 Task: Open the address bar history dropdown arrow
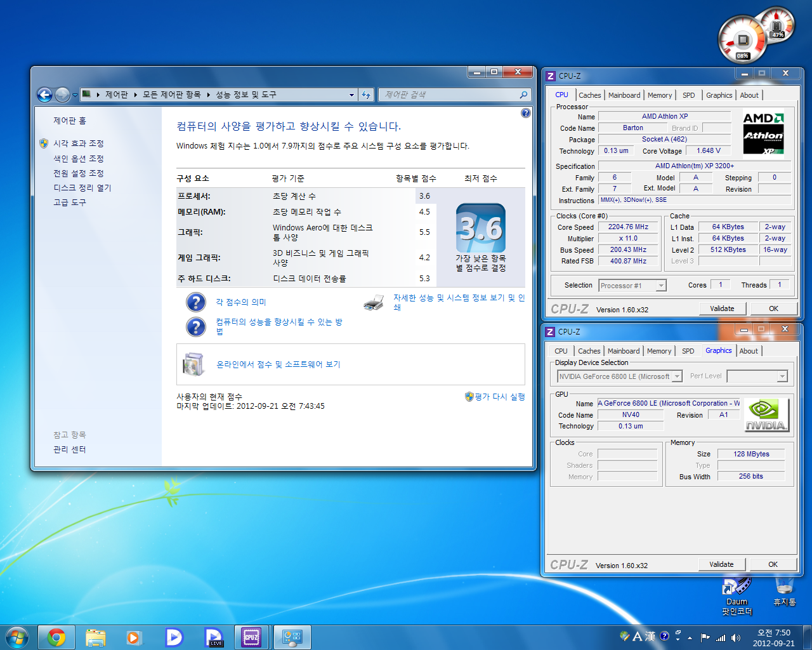tap(351, 95)
